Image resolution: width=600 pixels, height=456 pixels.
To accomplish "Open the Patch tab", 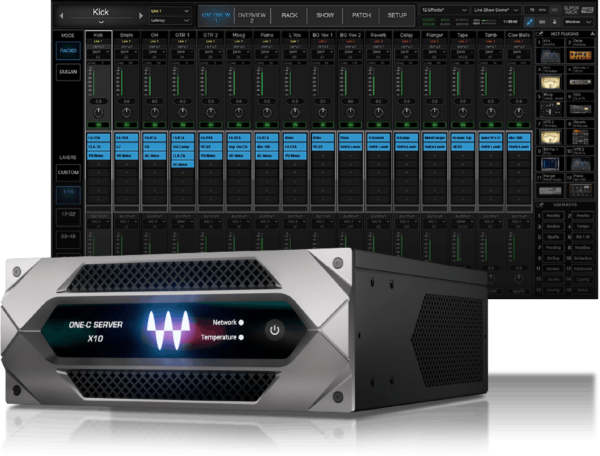I will point(361,16).
